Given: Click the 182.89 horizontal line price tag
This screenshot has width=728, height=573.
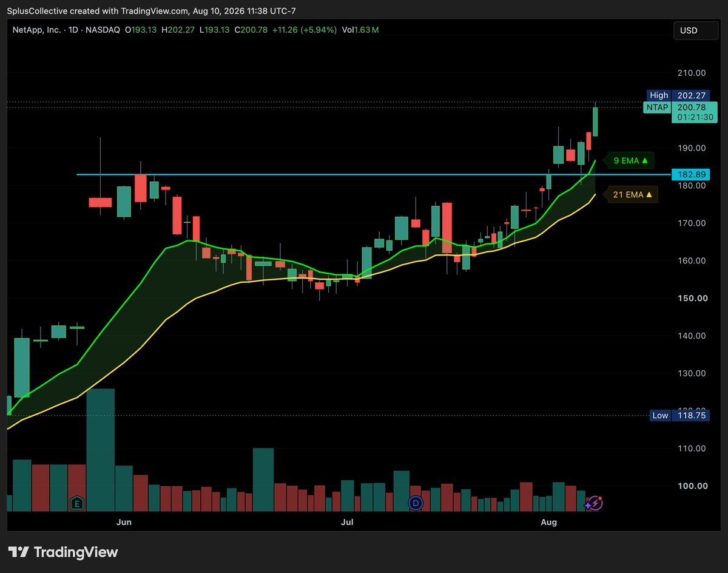Looking at the screenshot, I should [x=690, y=174].
